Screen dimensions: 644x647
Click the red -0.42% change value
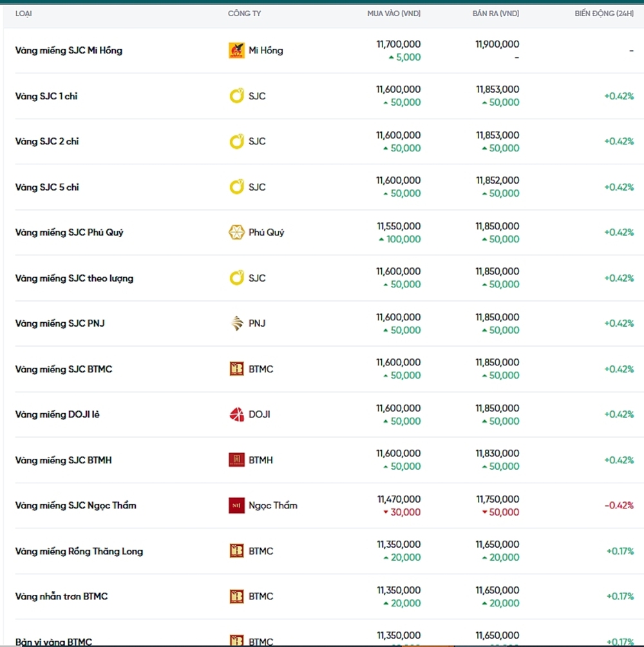click(618, 506)
